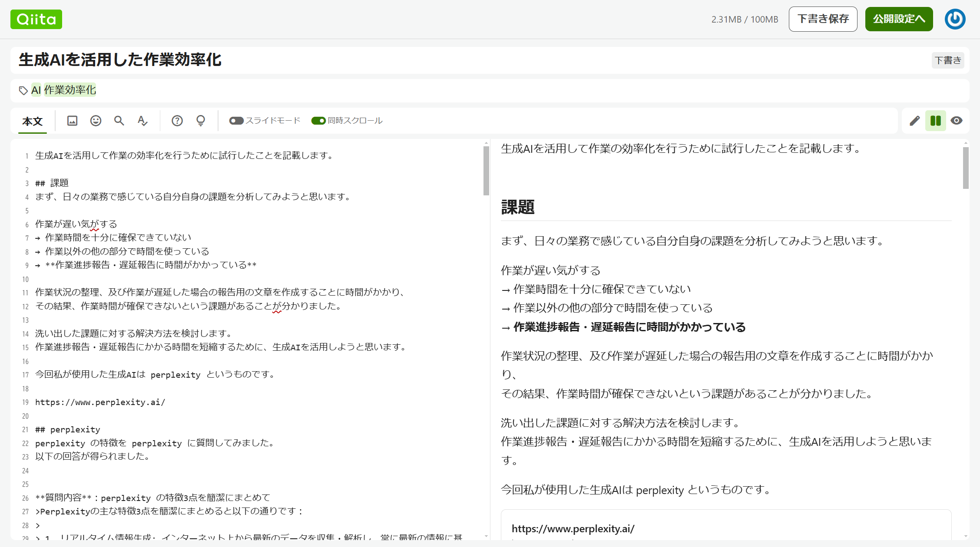Image resolution: width=980 pixels, height=547 pixels.
Task: Remove the AI tag
Action: click(x=36, y=90)
